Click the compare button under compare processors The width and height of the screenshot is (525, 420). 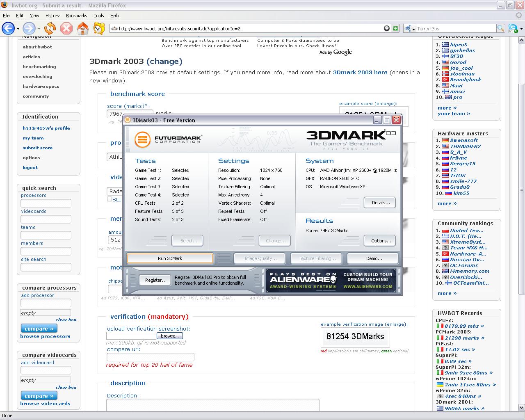[x=39, y=329]
